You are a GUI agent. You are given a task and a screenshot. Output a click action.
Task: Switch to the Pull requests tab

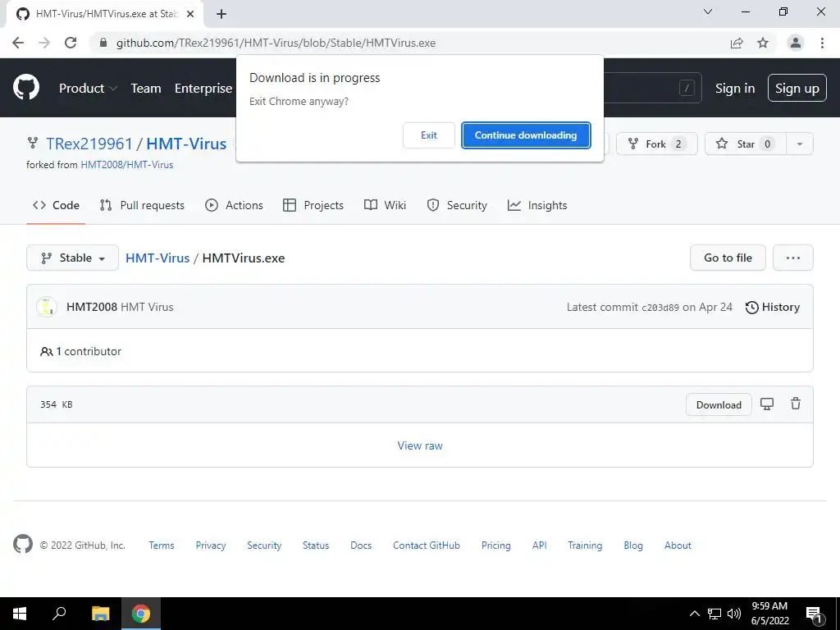[142, 205]
